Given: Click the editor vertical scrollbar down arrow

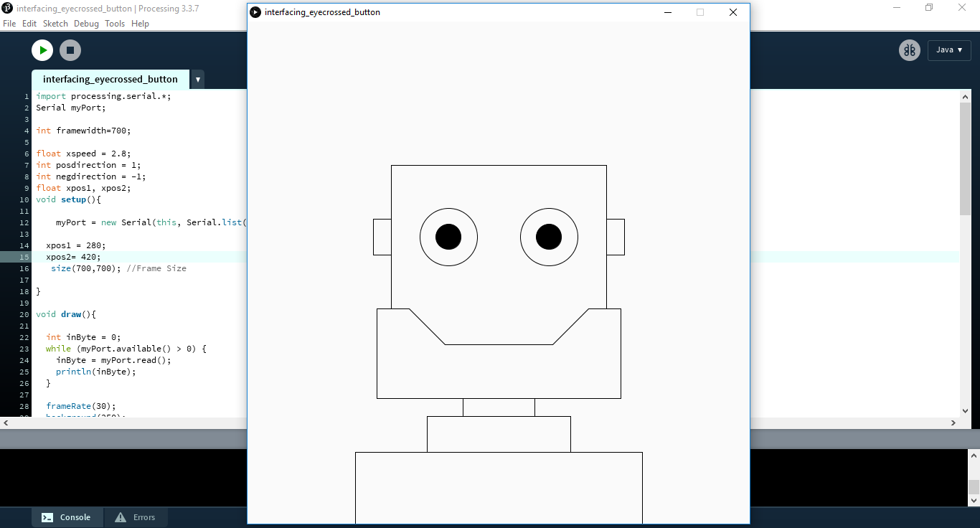Looking at the screenshot, I should (x=965, y=411).
